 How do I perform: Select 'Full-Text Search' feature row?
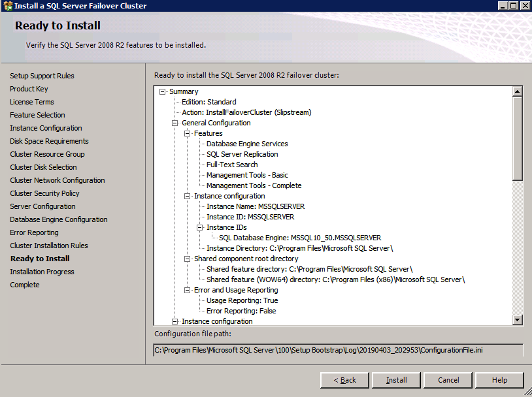tap(232, 165)
